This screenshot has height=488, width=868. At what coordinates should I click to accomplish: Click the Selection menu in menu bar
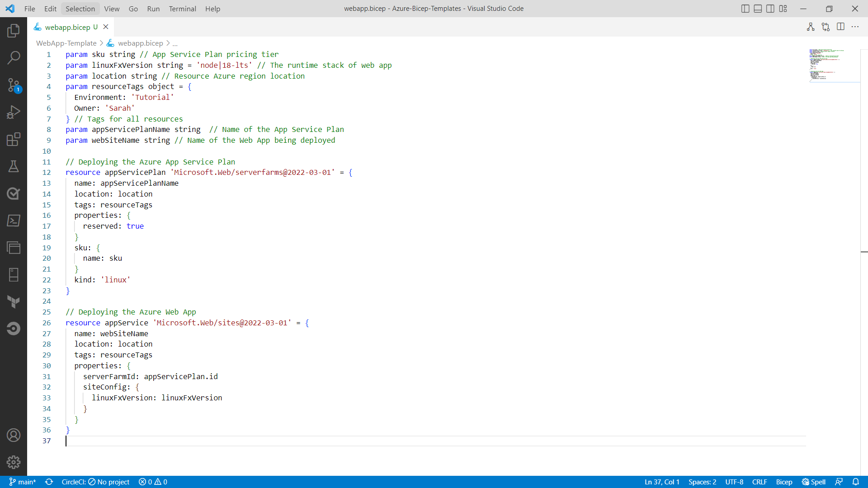[79, 8]
